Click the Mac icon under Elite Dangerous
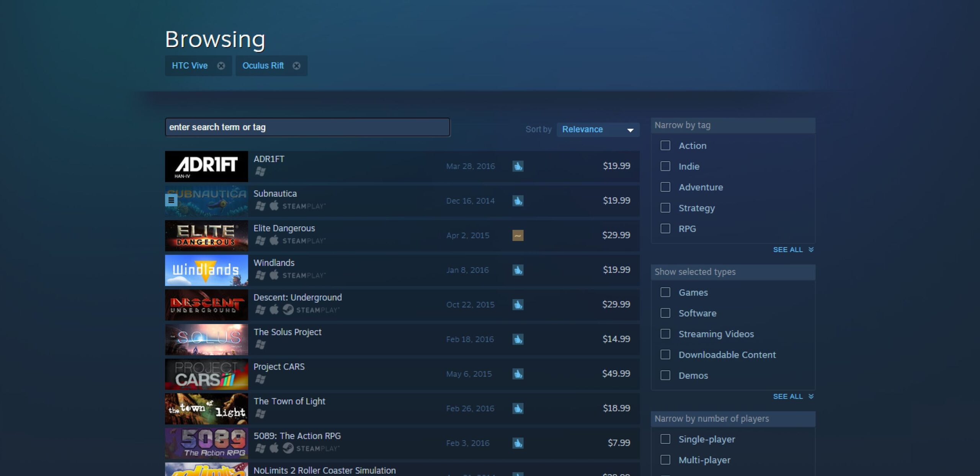Image resolution: width=980 pixels, height=476 pixels. pos(274,240)
